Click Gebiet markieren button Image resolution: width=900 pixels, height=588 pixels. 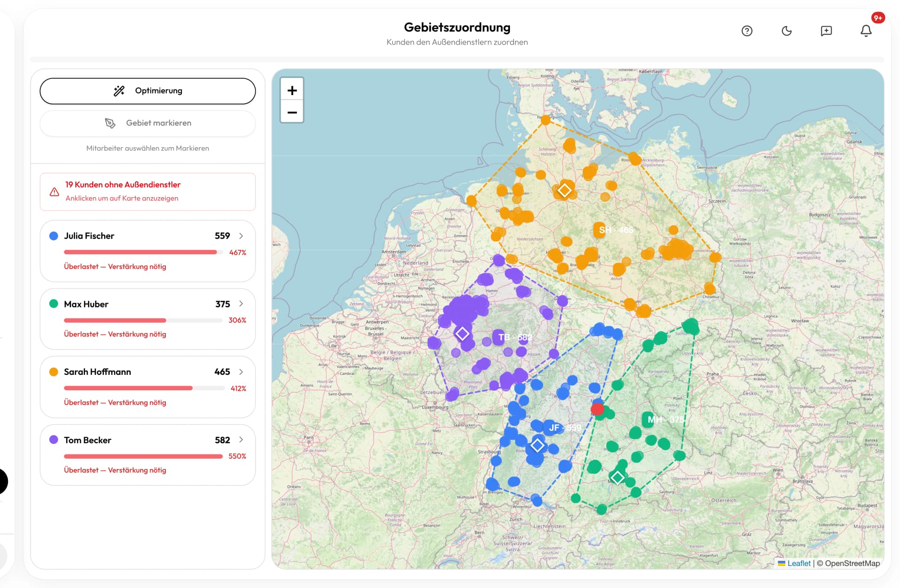coord(148,123)
